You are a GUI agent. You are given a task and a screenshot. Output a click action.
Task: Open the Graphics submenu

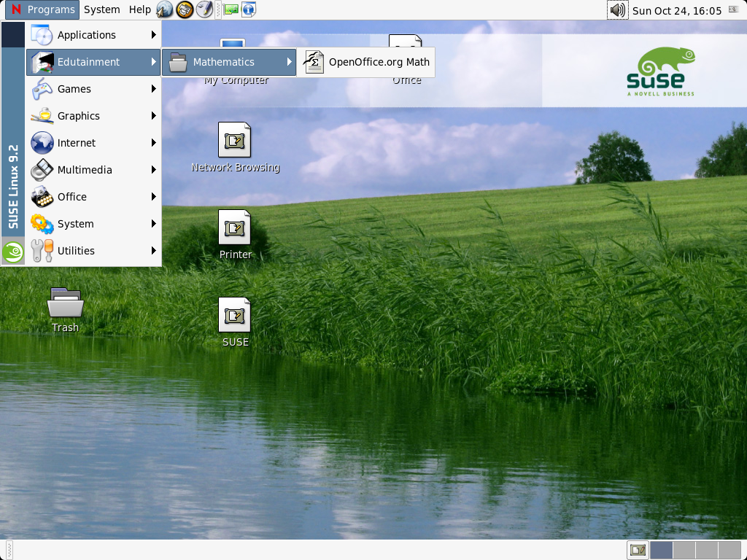[x=93, y=116]
